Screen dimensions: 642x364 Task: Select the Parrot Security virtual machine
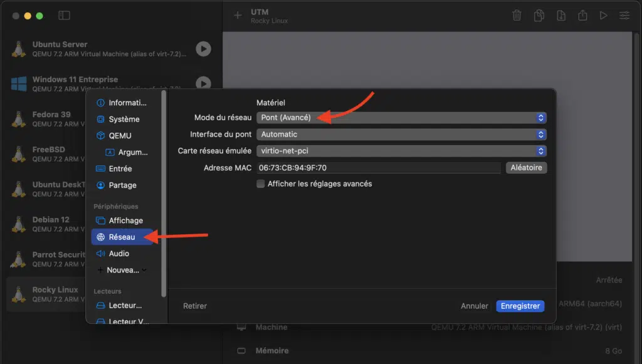point(46,259)
